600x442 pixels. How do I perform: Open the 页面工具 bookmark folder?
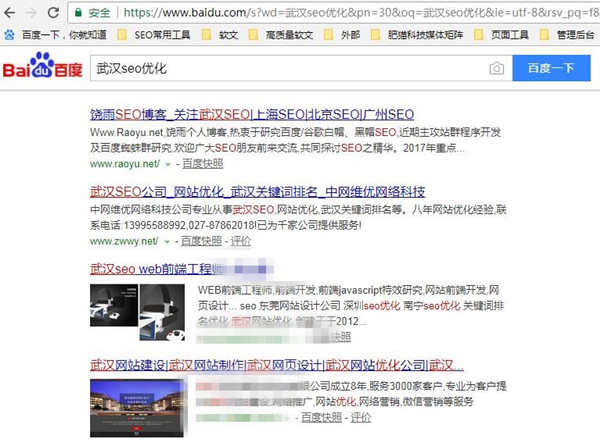501,35
